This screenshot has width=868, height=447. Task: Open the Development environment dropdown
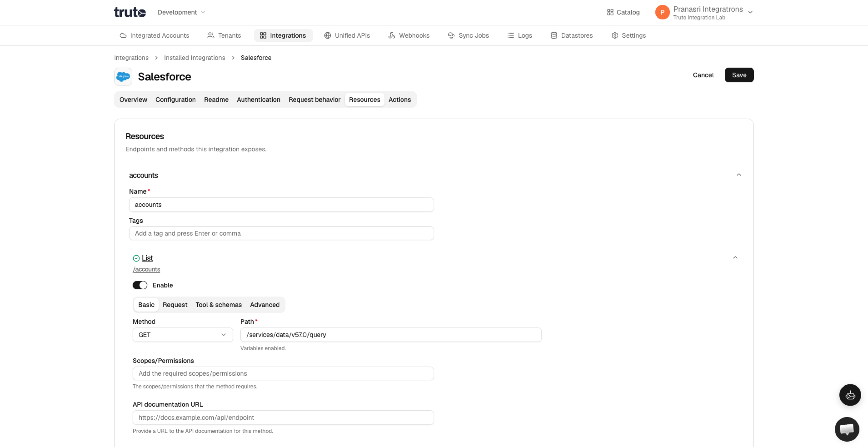pos(181,12)
